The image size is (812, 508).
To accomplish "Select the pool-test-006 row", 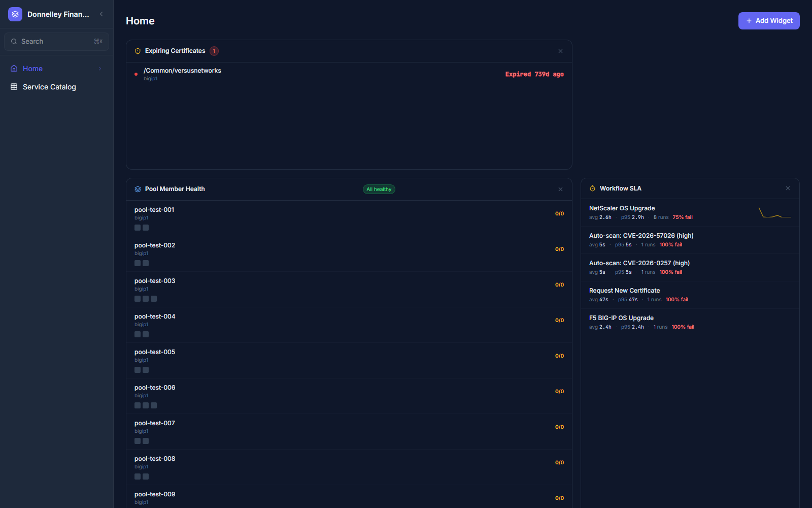I will click(349, 396).
